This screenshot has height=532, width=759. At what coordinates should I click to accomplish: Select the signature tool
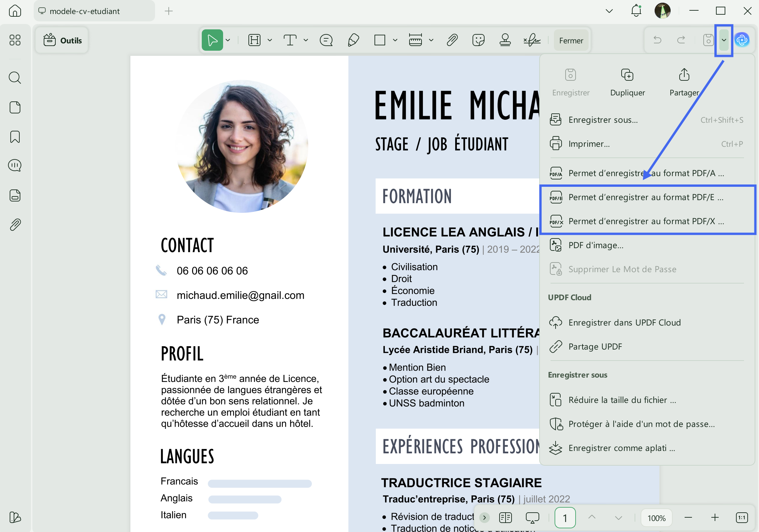(x=532, y=40)
